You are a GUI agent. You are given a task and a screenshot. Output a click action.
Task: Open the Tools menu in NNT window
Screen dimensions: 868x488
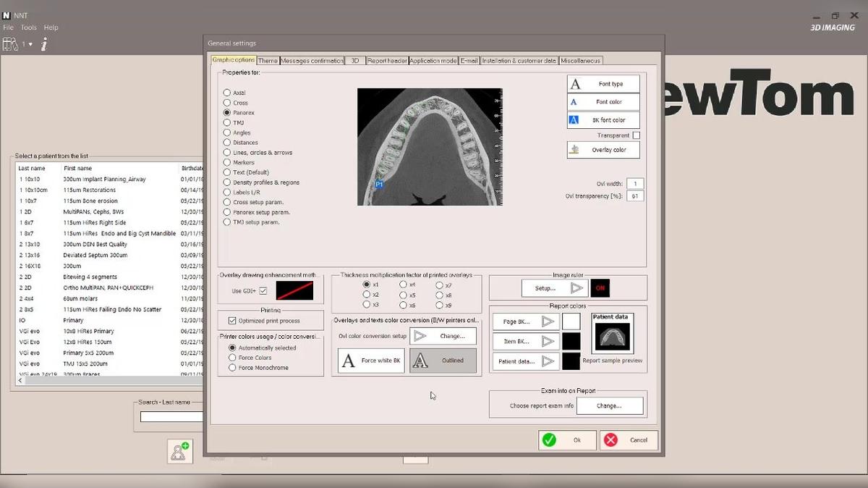(x=28, y=28)
